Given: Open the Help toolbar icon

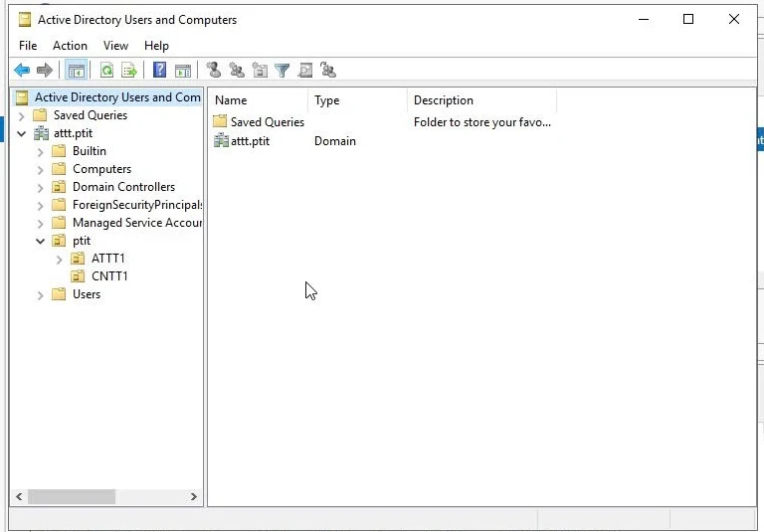Looking at the screenshot, I should (159, 71).
